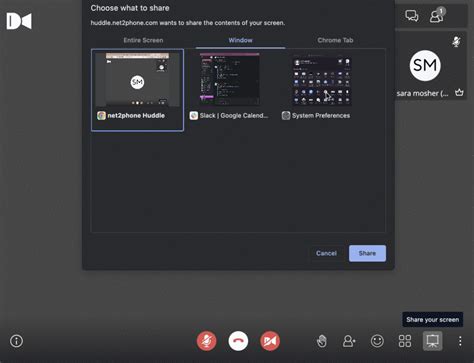
Task: Click the Chrome icon beside Slack label
Action: (194, 116)
